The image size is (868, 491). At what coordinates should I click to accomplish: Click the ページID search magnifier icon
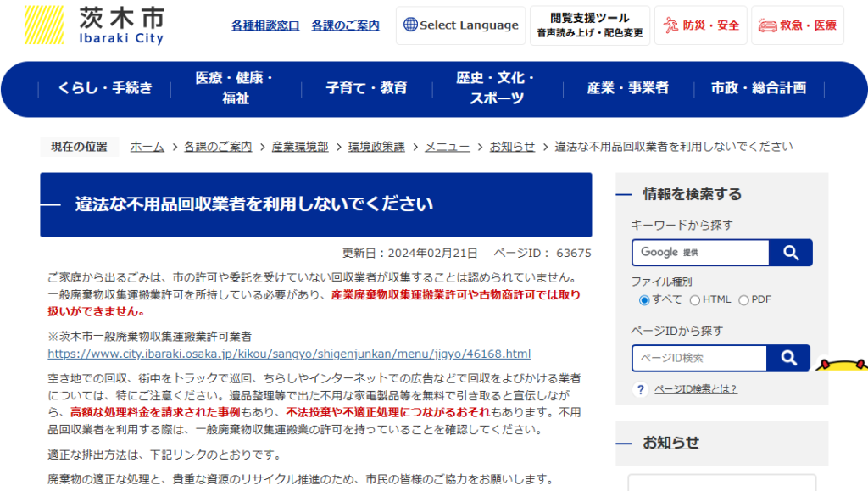click(x=790, y=358)
